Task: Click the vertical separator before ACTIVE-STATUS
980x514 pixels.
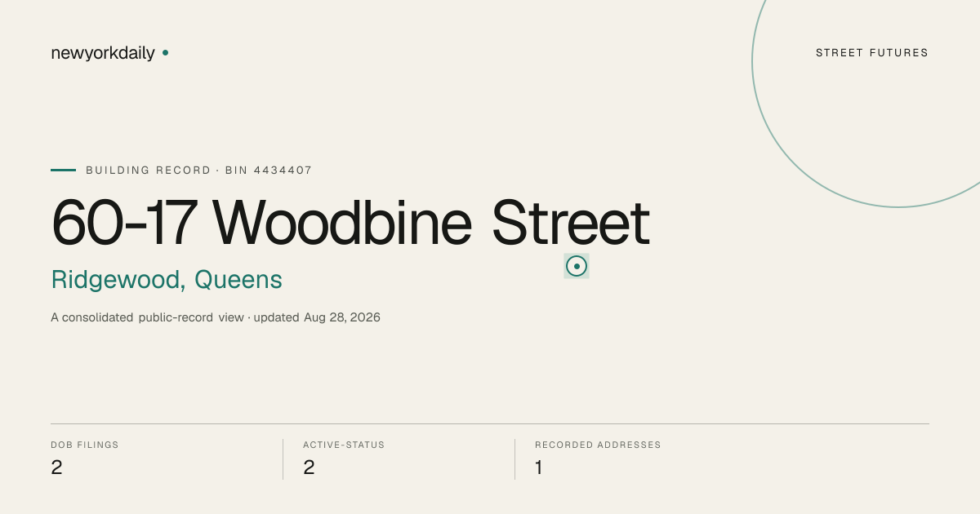Action: (x=283, y=459)
